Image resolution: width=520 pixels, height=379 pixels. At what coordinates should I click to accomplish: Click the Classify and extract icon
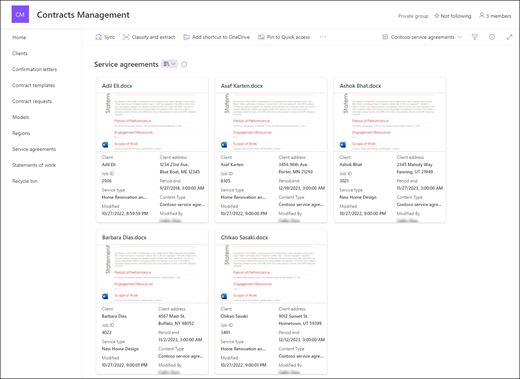pos(126,37)
